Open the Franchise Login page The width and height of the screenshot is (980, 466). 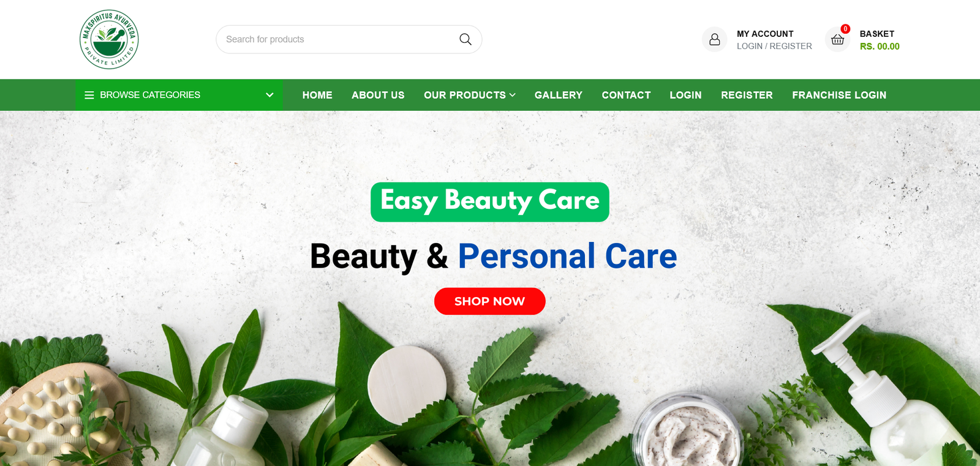pos(839,95)
